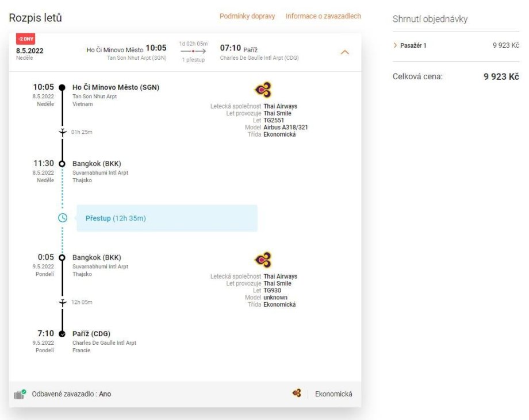The image size is (529, 420).
Task: Click the Bangkok (BKK) 11:30 arrival stop
Action: tap(97, 164)
